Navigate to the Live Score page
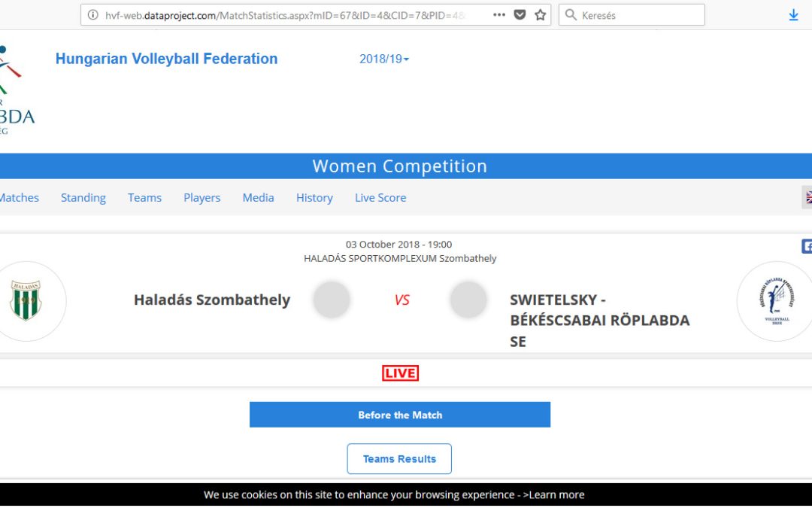Screen dimensions: 812x508 click(x=380, y=197)
